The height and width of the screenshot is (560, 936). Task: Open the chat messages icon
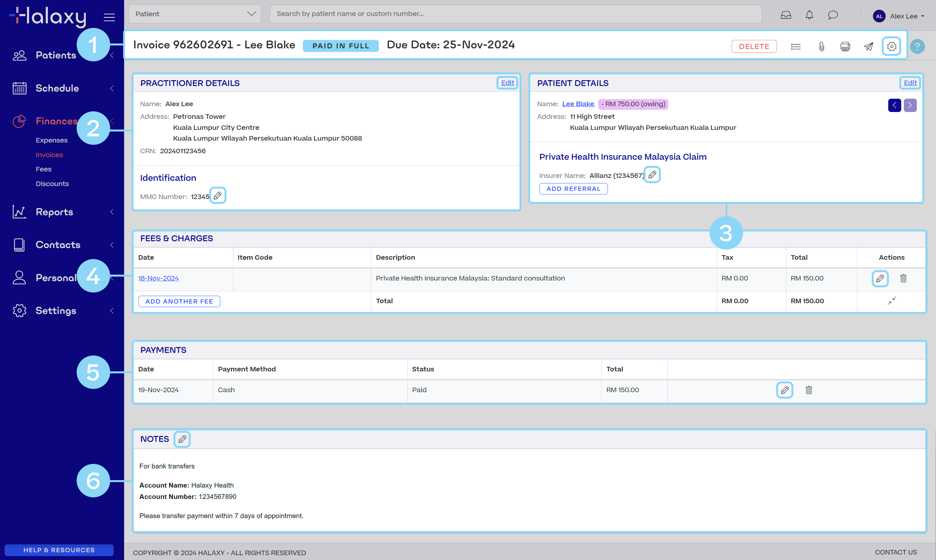point(833,15)
